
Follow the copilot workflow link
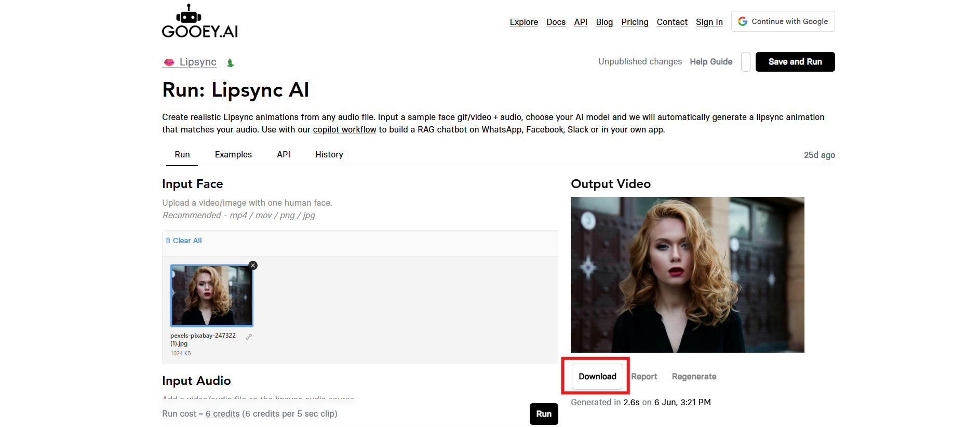[x=344, y=129]
